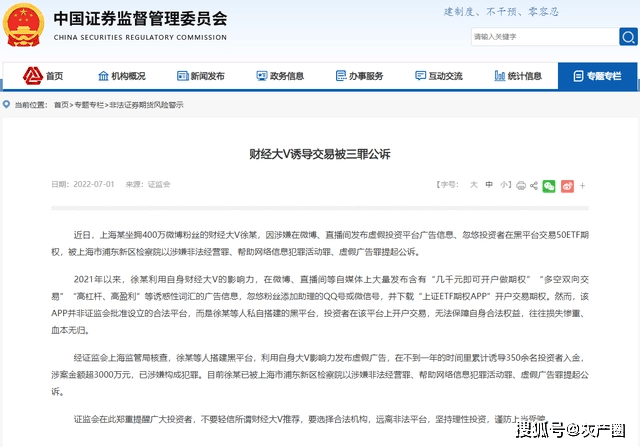Set font size to 小 (small)
This screenshot has height=447, width=640.
coord(505,185)
